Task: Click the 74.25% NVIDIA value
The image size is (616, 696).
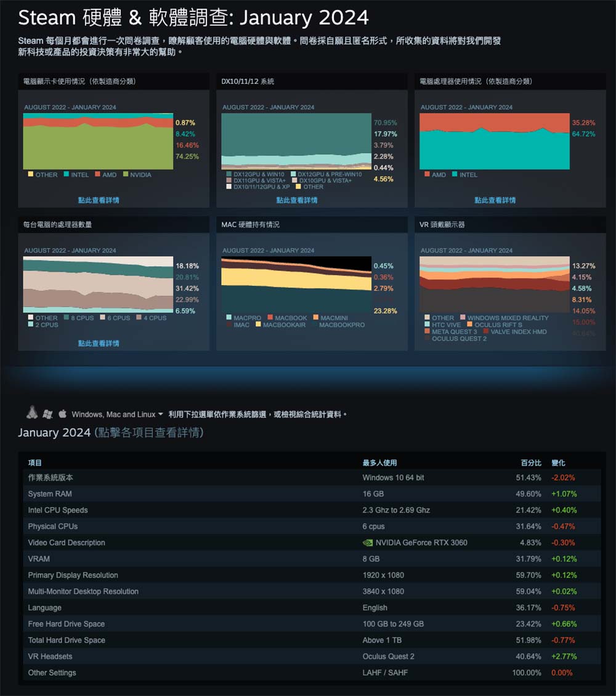Action: [187, 156]
